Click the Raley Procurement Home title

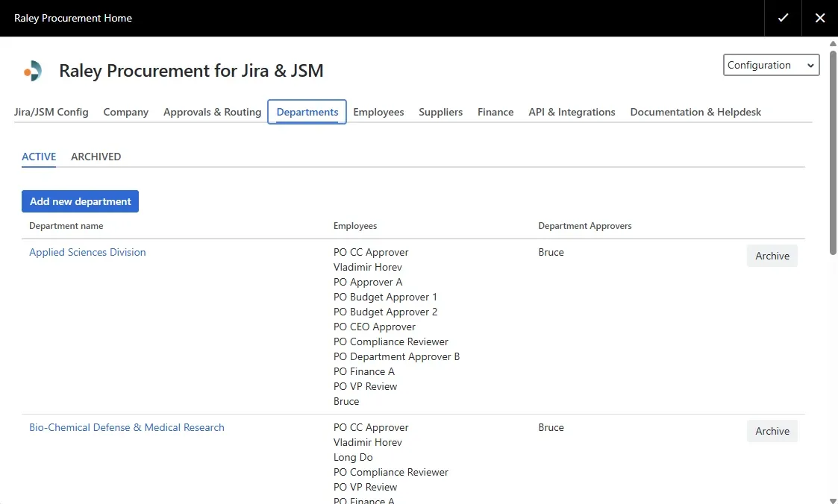[73, 18]
